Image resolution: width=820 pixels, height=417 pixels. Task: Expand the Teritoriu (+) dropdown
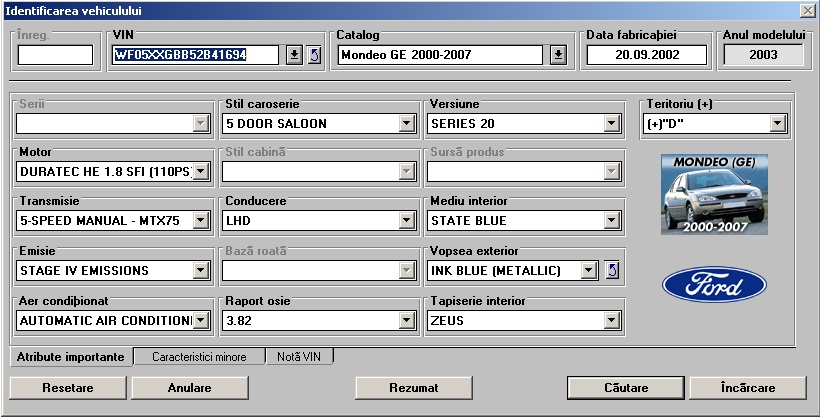point(777,124)
